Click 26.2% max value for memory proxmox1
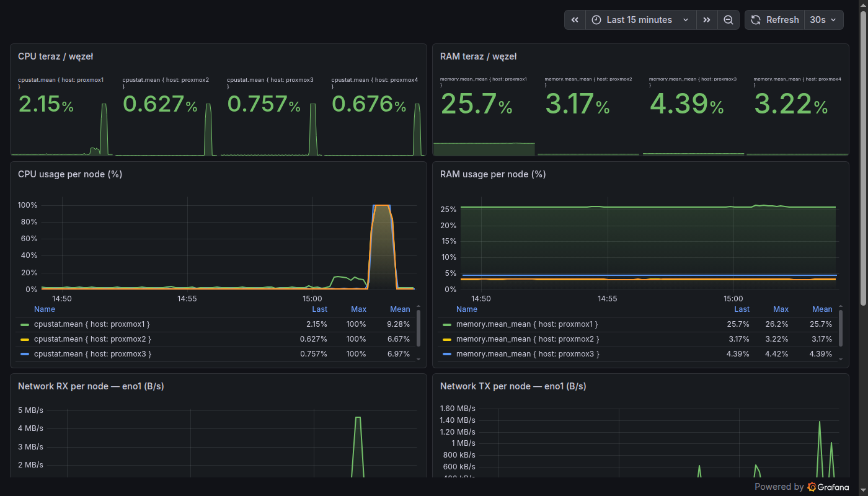Viewport: 868px width, 496px height. (777, 324)
